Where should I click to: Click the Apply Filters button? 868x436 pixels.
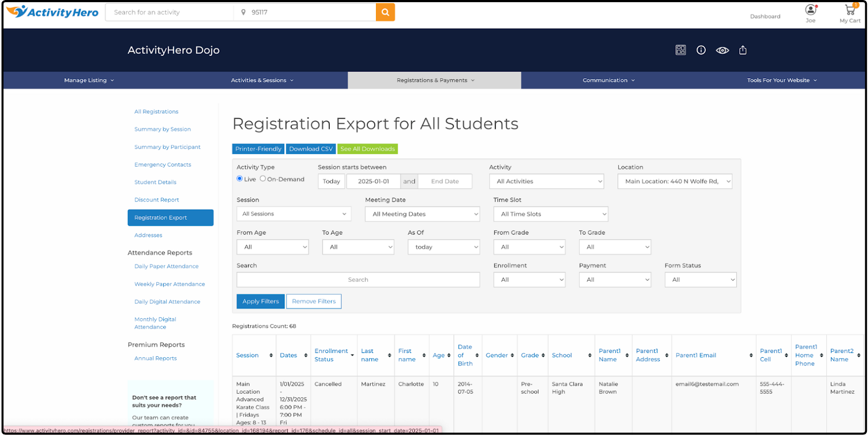(x=260, y=301)
